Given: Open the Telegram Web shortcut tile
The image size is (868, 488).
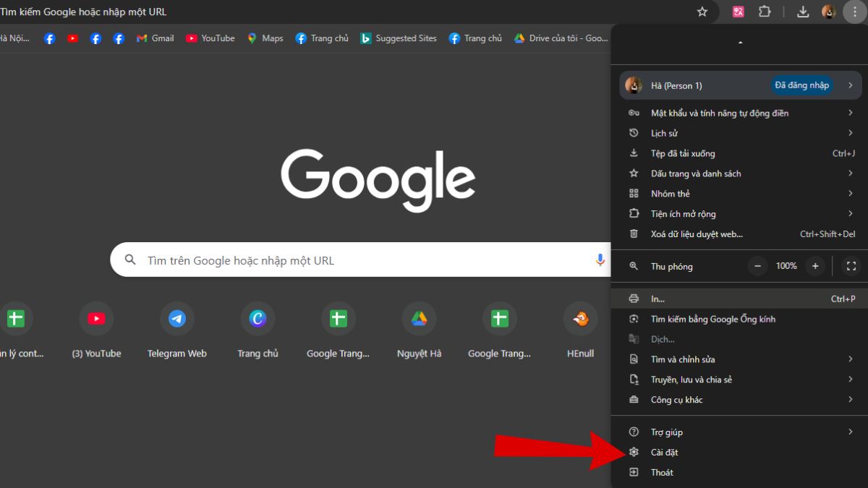Looking at the screenshot, I should 177,331.
